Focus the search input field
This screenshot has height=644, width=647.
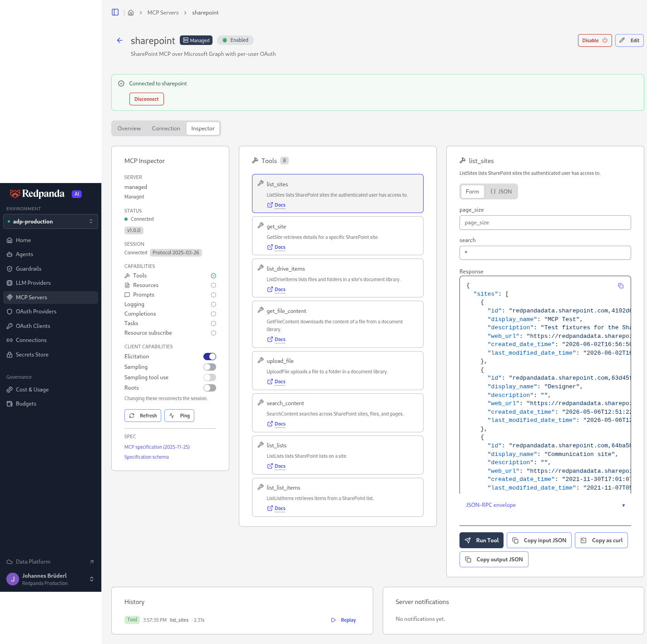coord(545,253)
